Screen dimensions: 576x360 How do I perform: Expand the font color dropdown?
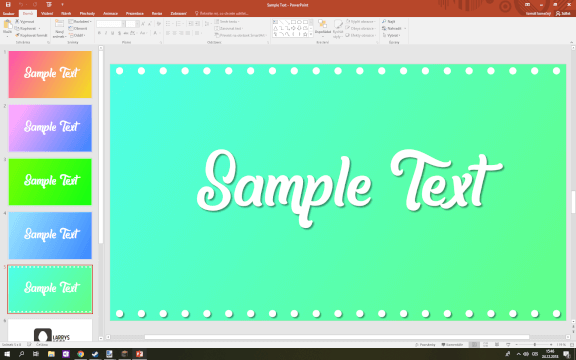[x=160, y=33]
